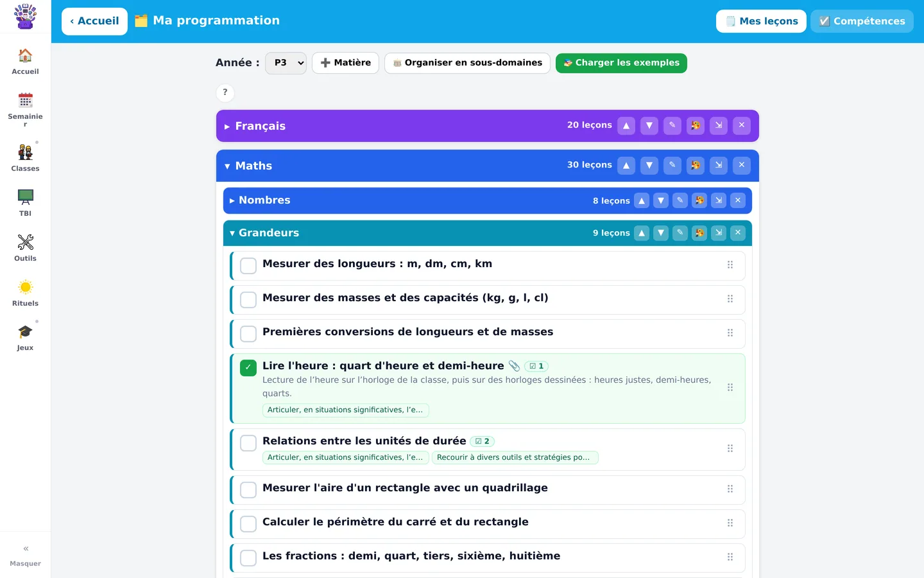The image size is (924, 578).
Task: Open the question mark help button
Action: pyautogui.click(x=225, y=92)
